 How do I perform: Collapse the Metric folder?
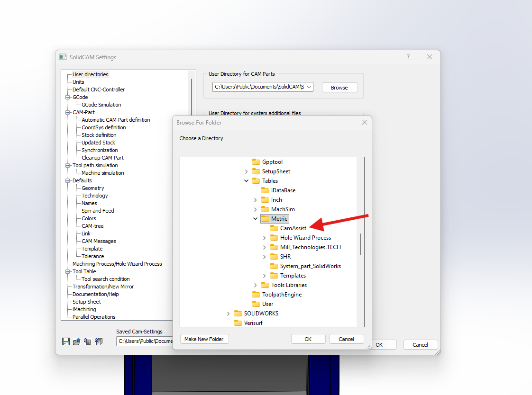pos(255,219)
